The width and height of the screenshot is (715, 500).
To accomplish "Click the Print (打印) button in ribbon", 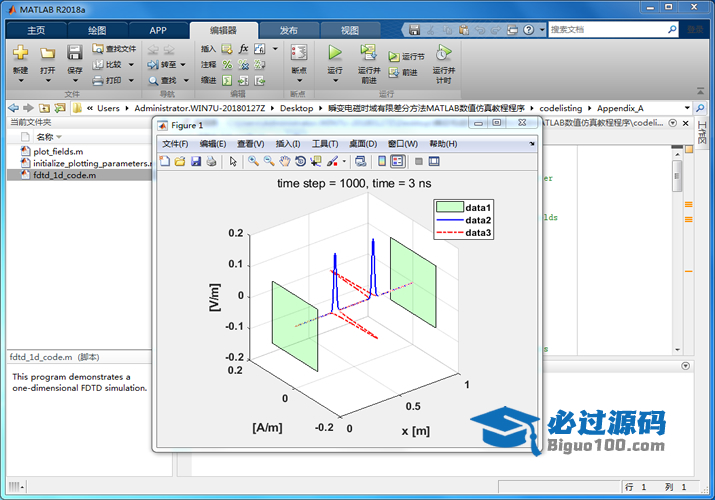I will (x=108, y=81).
